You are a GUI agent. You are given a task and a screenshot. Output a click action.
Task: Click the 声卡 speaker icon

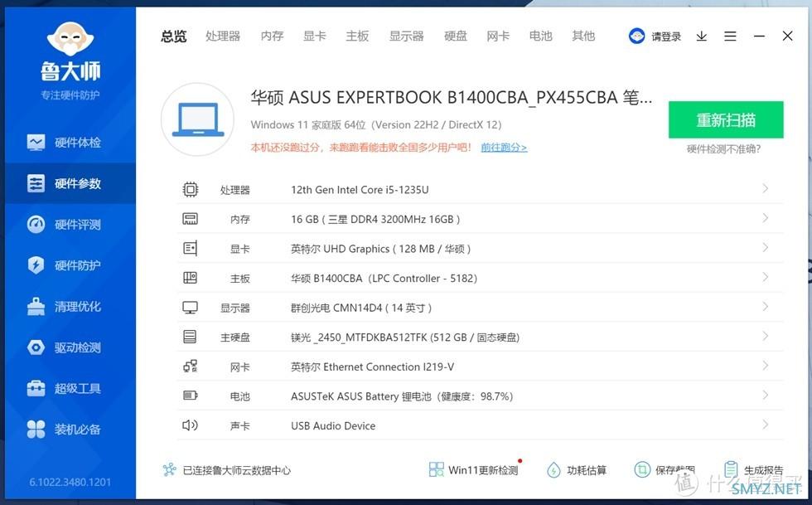point(190,425)
